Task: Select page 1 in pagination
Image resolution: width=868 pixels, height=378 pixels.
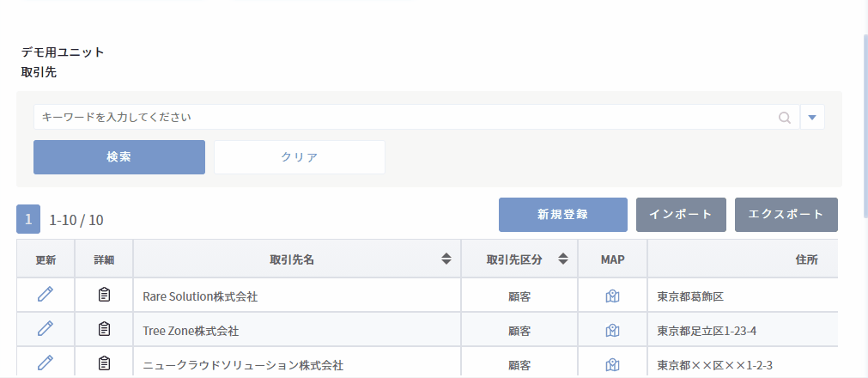Action: 28,219
